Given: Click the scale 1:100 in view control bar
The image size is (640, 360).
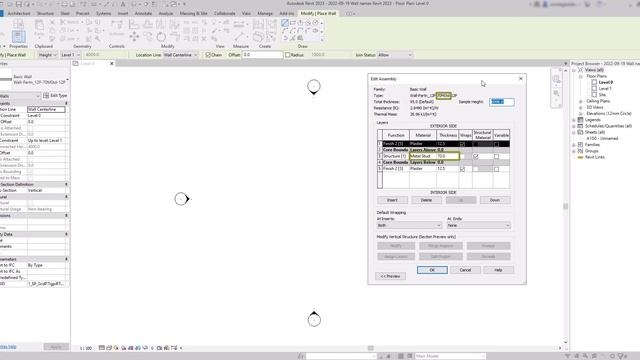Looking at the screenshot, I should point(86,348).
